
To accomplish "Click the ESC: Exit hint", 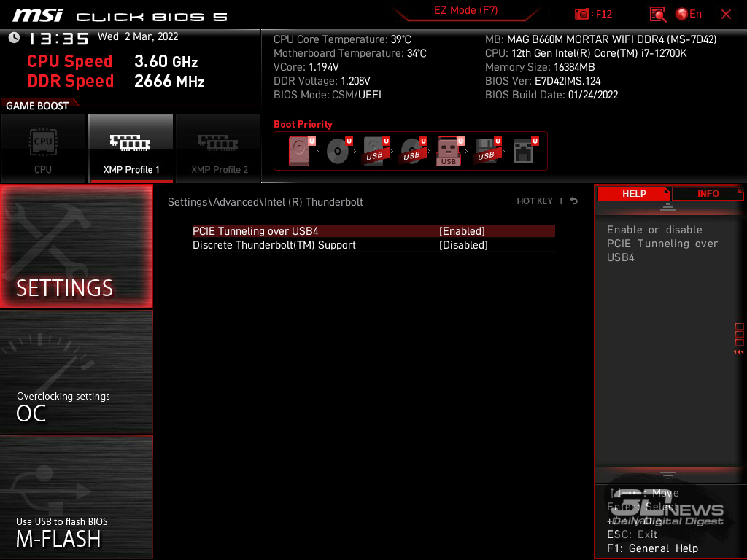I will [632, 534].
